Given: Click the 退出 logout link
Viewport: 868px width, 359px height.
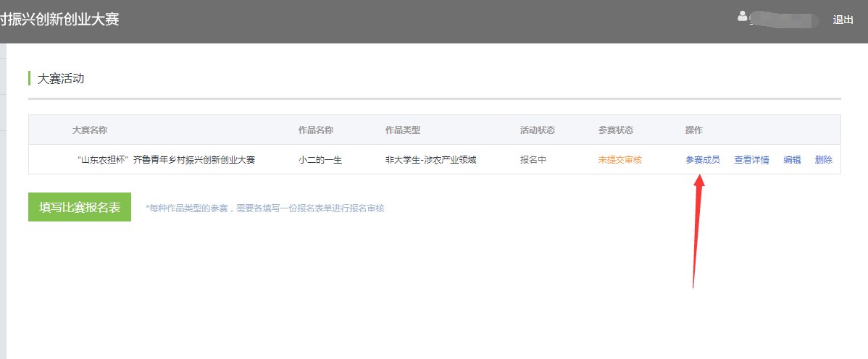Looking at the screenshot, I should click(843, 20).
